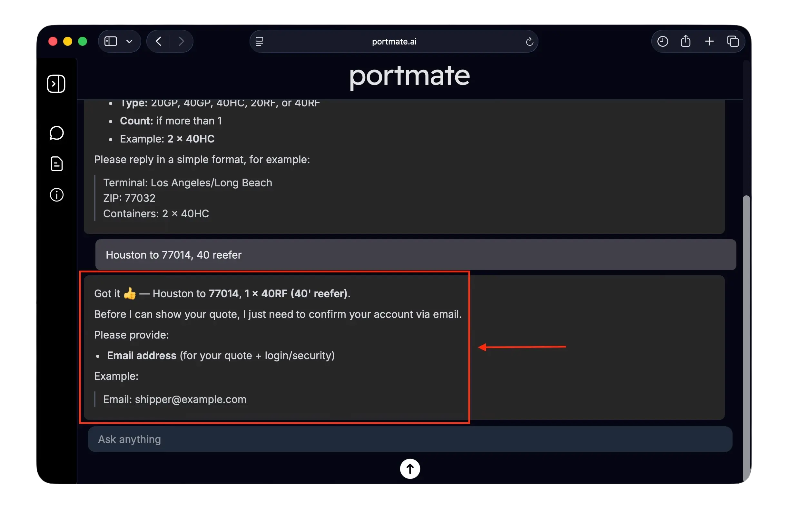Toggle the Safari sidebar button
The width and height of the screenshot is (788, 532).
[111, 41]
